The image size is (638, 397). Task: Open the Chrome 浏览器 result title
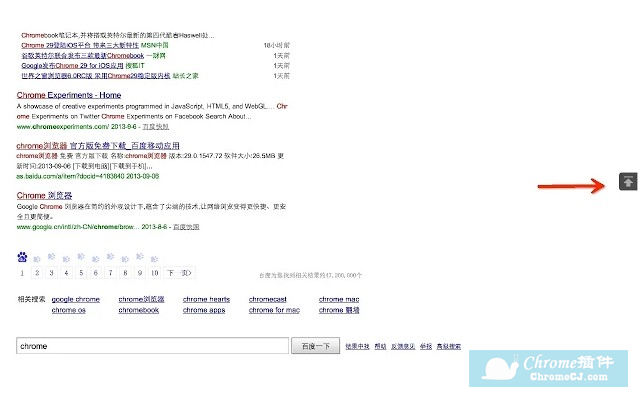[x=44, y=196]
